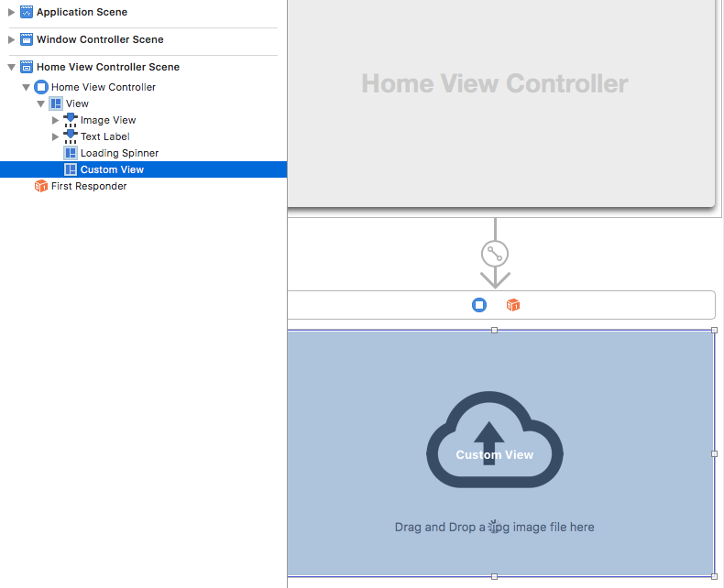The width and height of the screenshot is (724, 588).
Task: Expand the Application Scene disclosure triangle
Action: click(x=12, y=13)
